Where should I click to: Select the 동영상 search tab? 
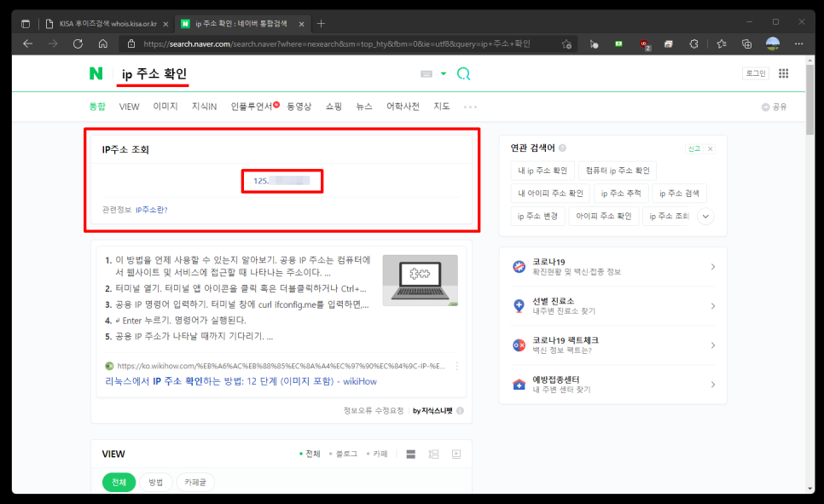299,107
